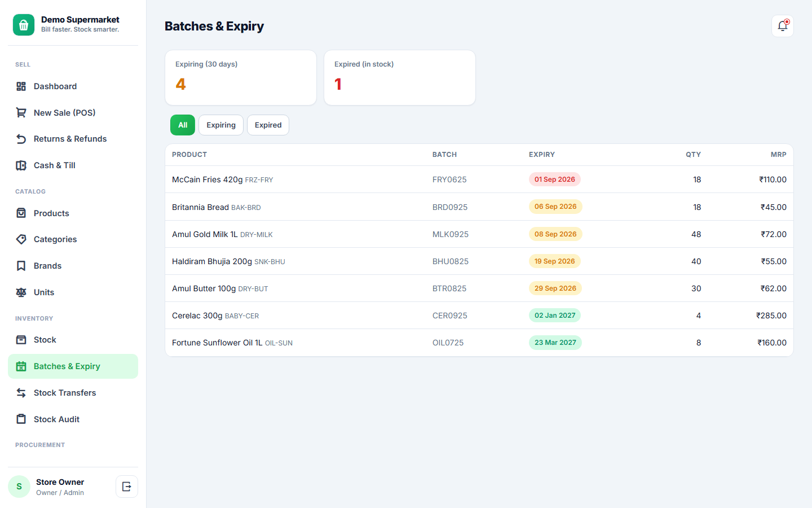Go to New Sale (POS)
This screenshot has width=812, height=508.
pos(73,113)
